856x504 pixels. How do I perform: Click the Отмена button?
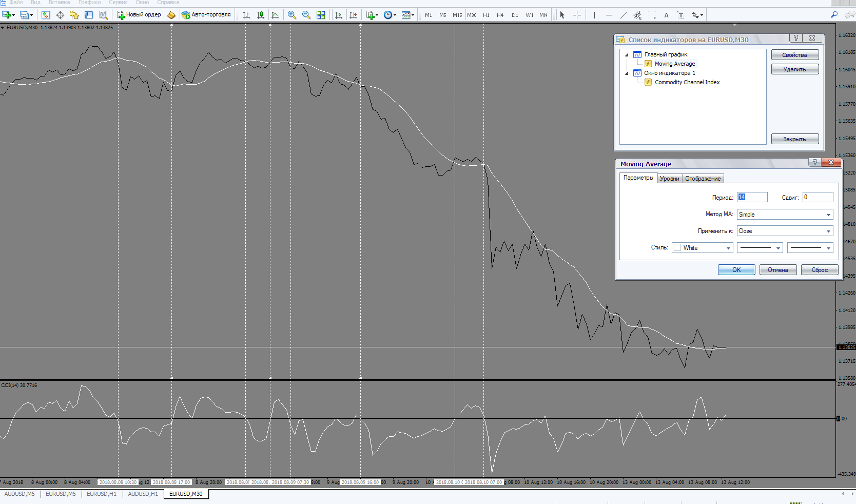(778, 270)
